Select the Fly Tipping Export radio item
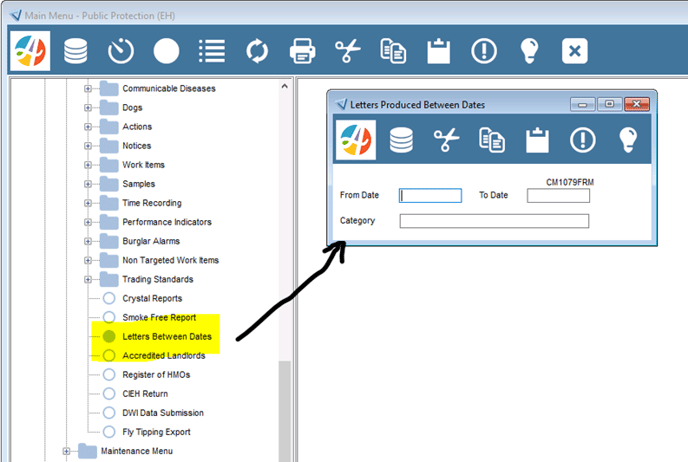688x462 pixels. pos(109,432)
